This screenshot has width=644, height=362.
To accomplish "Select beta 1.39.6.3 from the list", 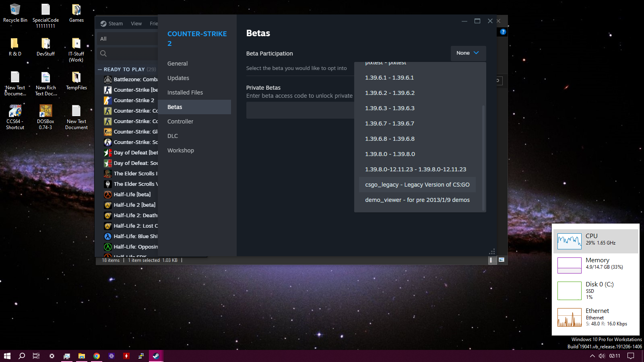I will 417,108.
